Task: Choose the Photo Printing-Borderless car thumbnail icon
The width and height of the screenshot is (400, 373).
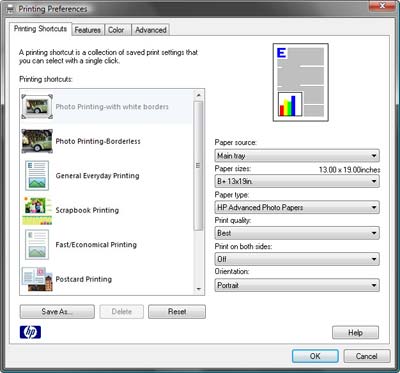Action: click(x=37, y=141)
